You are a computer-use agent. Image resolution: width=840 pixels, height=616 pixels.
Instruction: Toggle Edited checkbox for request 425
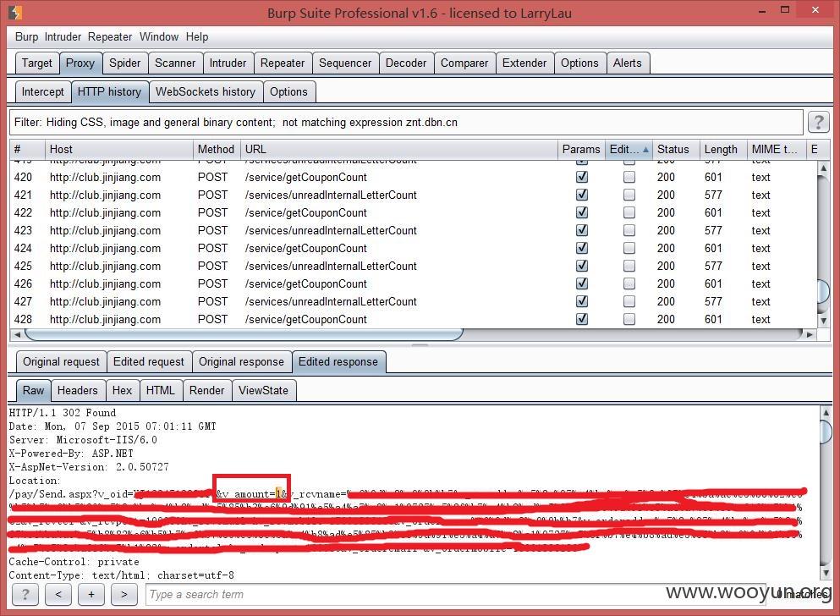629,266
